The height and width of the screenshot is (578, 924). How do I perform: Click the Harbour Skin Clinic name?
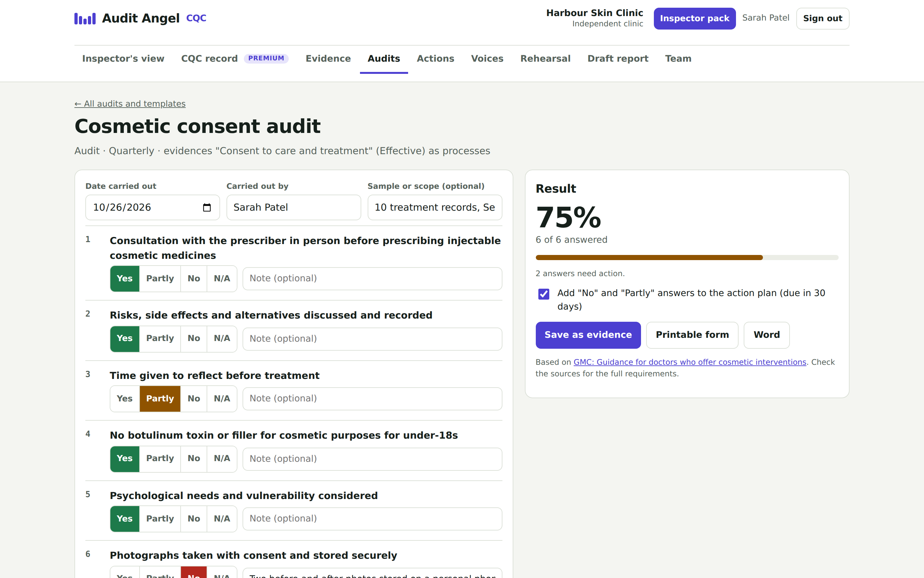pos(595,13)
